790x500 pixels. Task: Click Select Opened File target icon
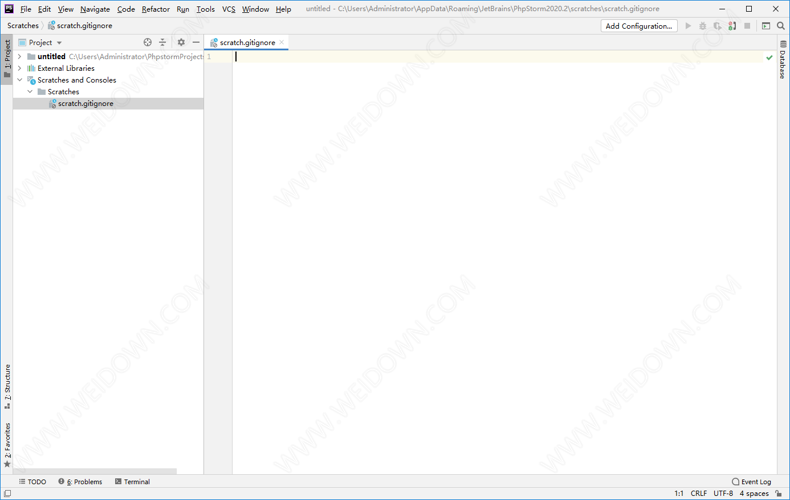148,42
